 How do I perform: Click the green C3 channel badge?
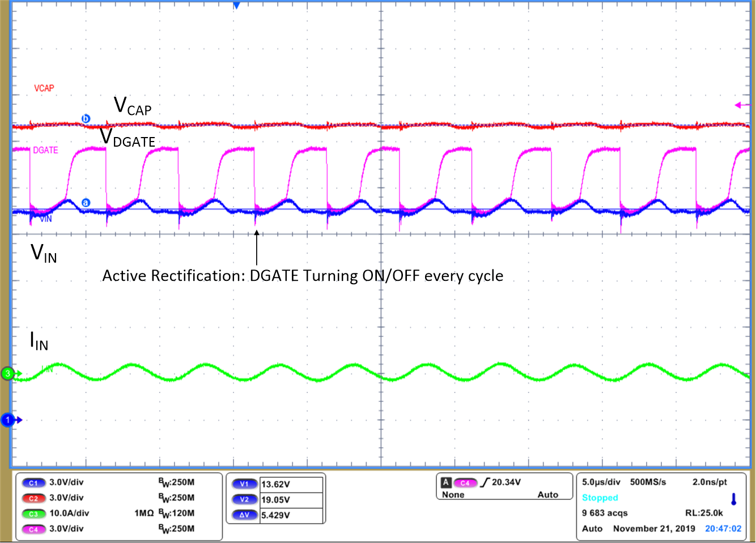[x=33, y=514]
